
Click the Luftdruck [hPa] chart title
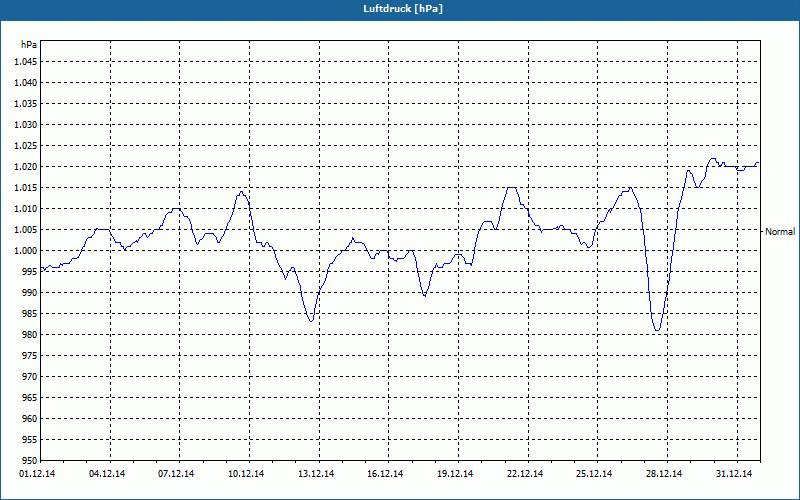click(x=403, y=9)
